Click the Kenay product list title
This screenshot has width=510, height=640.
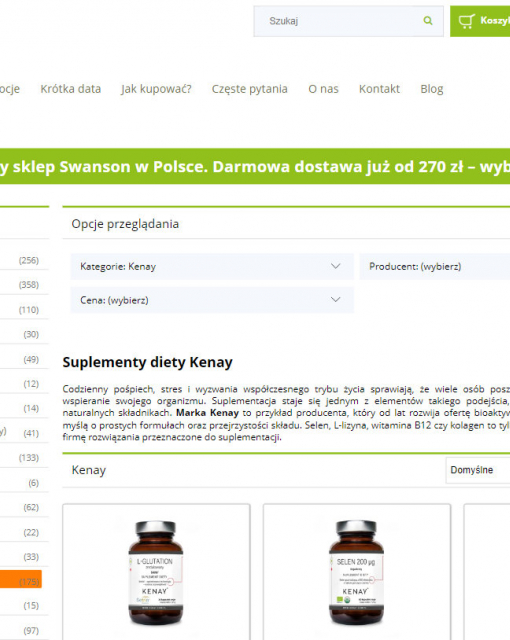click(x=89, y=470)
